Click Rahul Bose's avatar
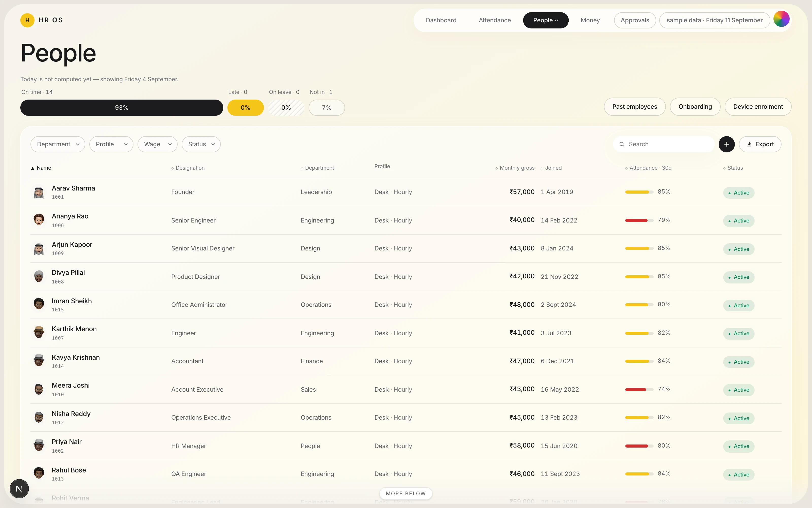 pos(39,473)
